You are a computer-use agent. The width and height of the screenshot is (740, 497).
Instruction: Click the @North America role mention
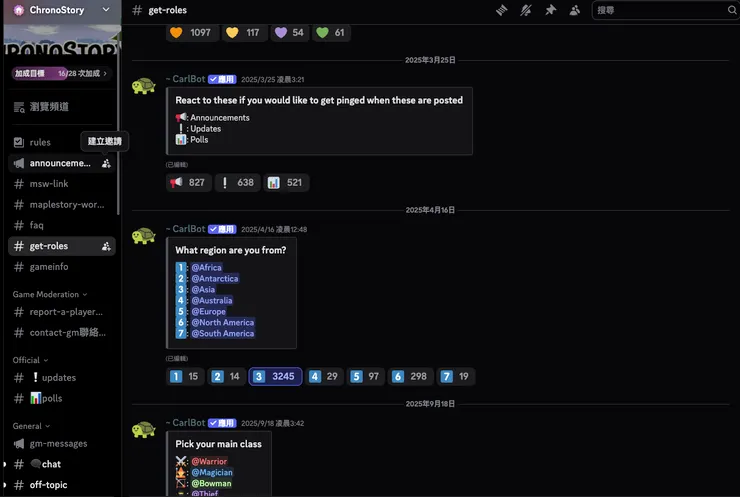coord(223,322)
